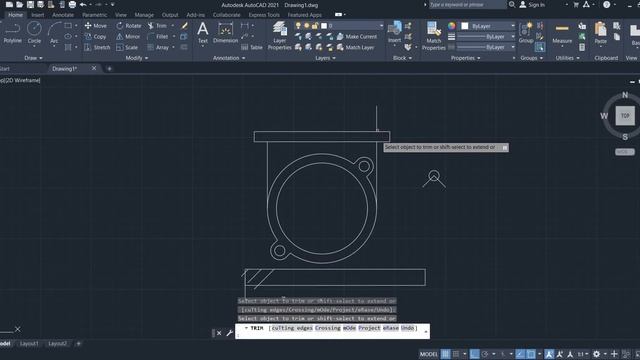Viewport: 640px width, 360px height.
Task: Click the Plot printer icon in quick access toolbar
Action: point(72,5)
